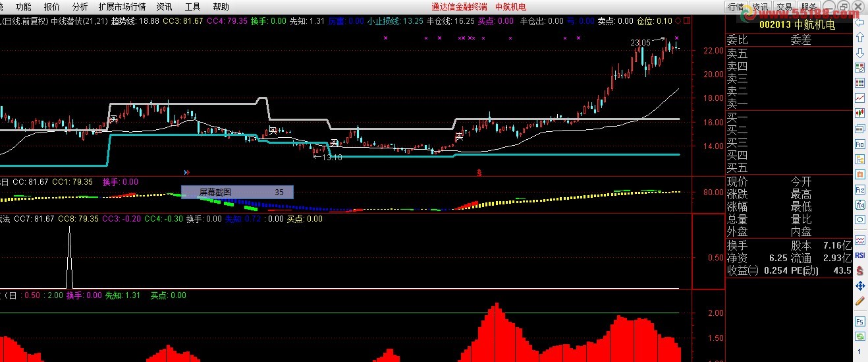
Task: Click the red S icon in sidebar
Action: 859,270
